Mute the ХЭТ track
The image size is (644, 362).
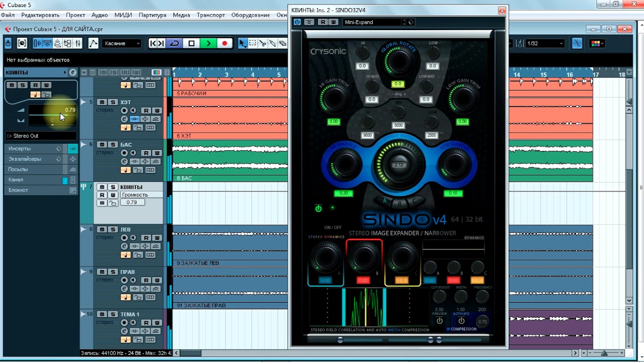pos(102,103)
